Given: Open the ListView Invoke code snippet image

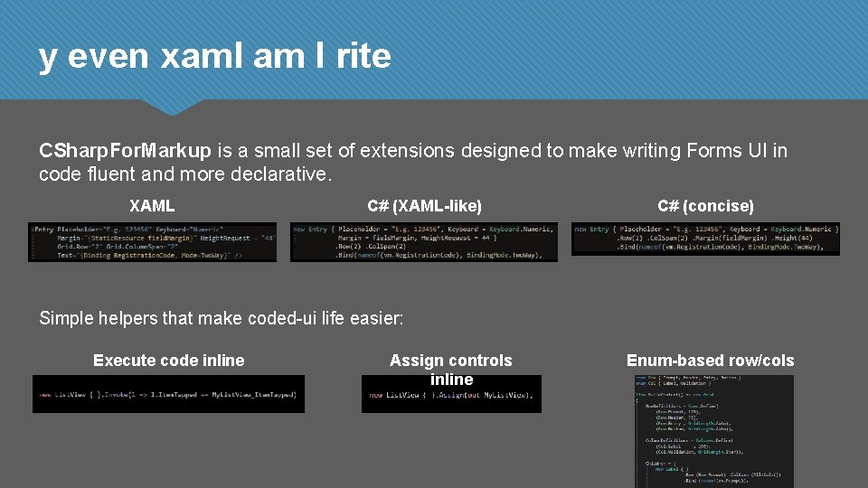Looking at the screenshot, I should (x=169, y=394).
